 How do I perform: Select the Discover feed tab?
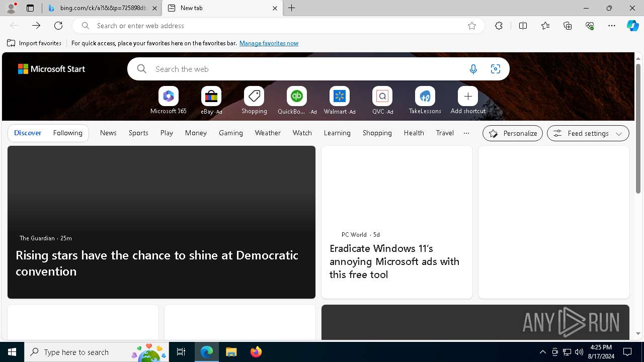coord(28,133)
